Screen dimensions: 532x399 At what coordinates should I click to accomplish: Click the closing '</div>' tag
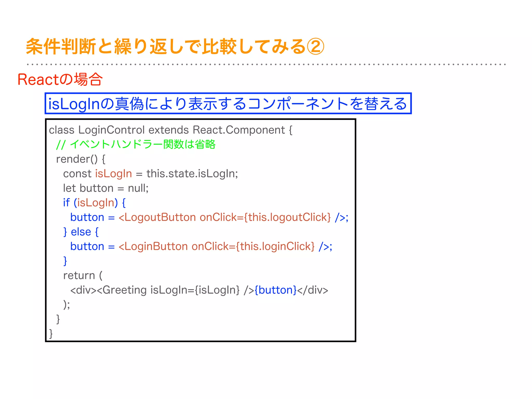click(312, 290)
